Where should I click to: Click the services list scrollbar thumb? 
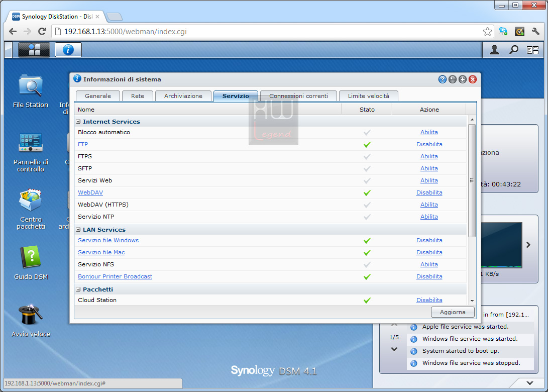[x=472, y=180]
